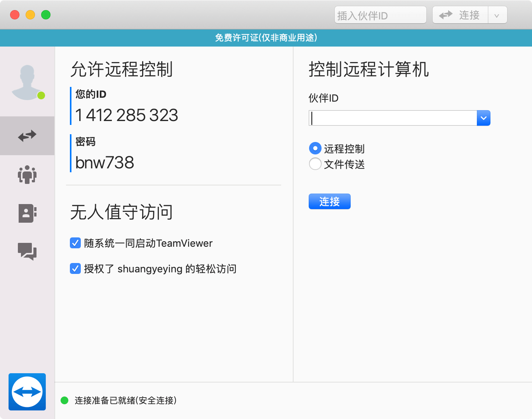
Task: Open the Chat speech bubbles icon
Action: tap(27, 251)
